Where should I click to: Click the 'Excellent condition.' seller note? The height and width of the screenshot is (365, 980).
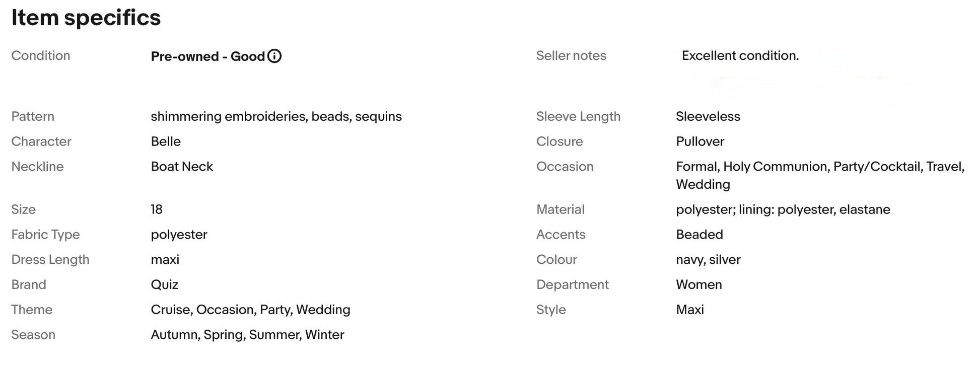click(x=740, y=56)
